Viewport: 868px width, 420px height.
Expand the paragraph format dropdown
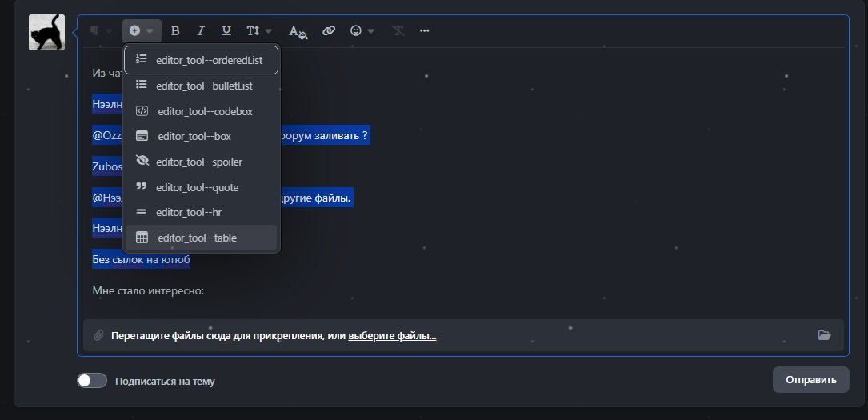pos(100,30)
